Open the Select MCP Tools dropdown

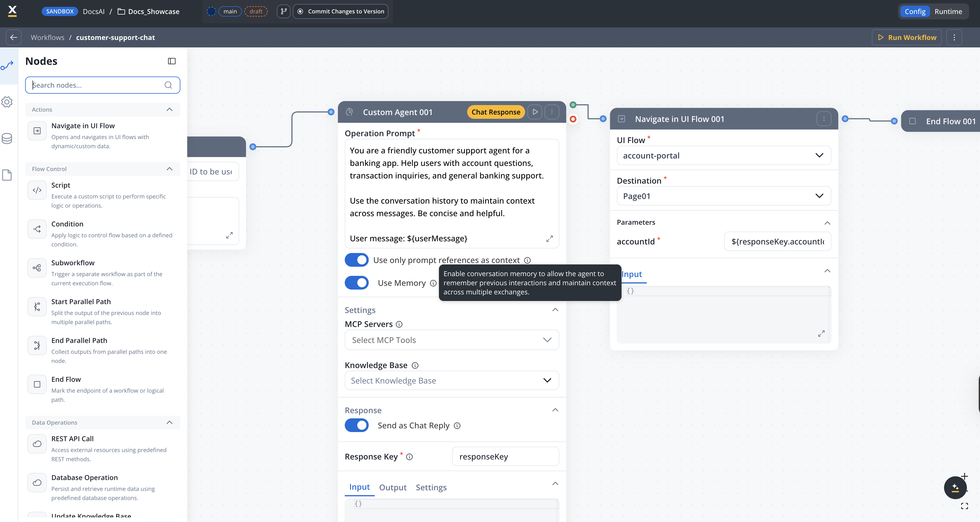click(451, 340)
